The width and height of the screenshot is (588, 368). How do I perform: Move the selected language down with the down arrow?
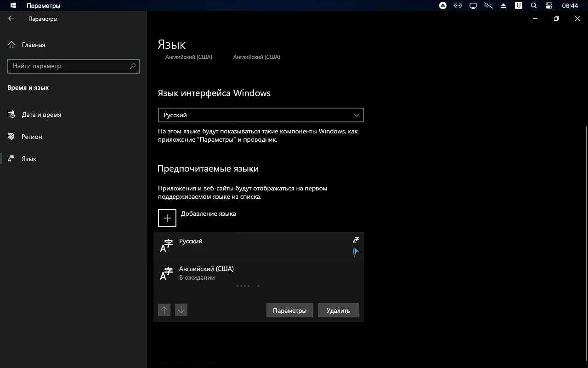(181, 310)
